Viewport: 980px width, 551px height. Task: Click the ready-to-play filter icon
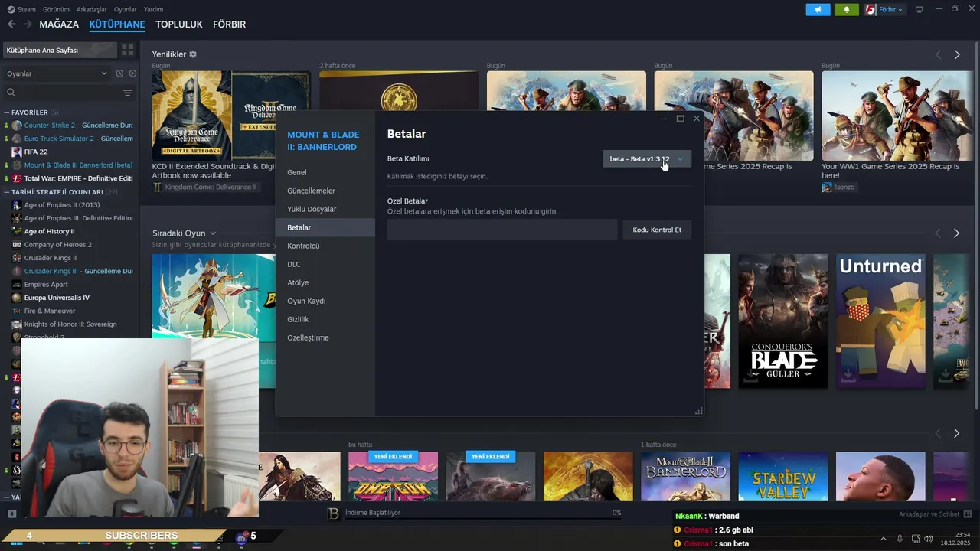pyautogui.click(x=132, y=73)
